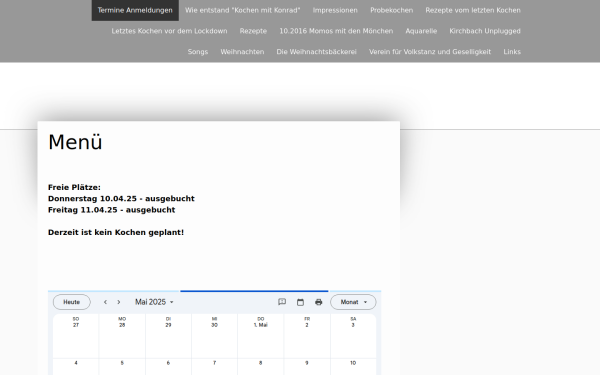Image resolution: width=600 pixels, height=375 pixels.
Task: Expand the Mai 2025 month picker
Action: tap(154, 302)
